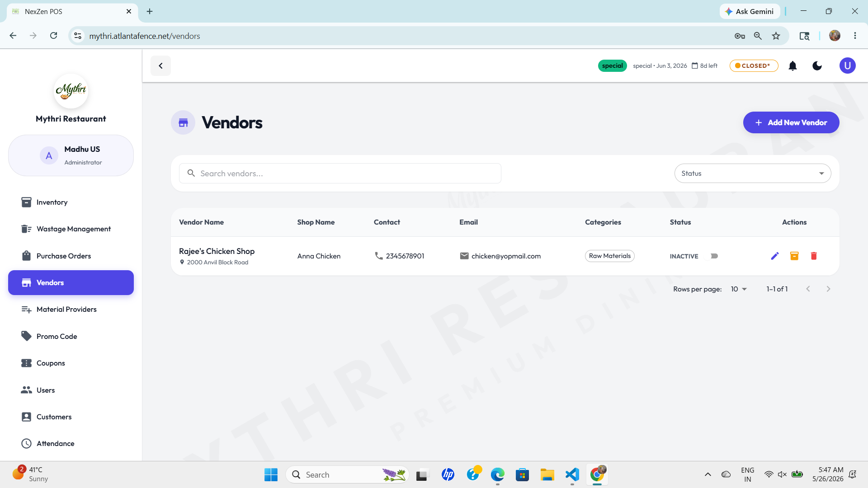868x488 pixels.
Task: Open the Chrome profile avatar
Action: 835,36
